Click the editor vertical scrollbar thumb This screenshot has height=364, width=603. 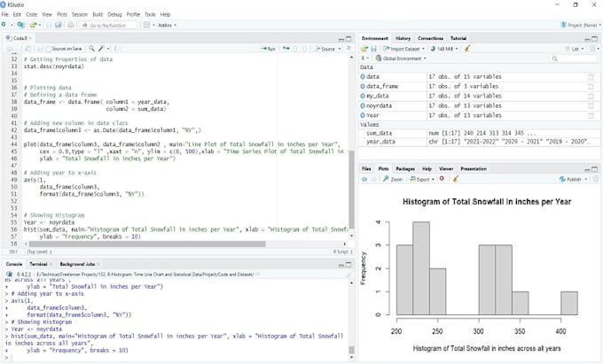(351, 190)
